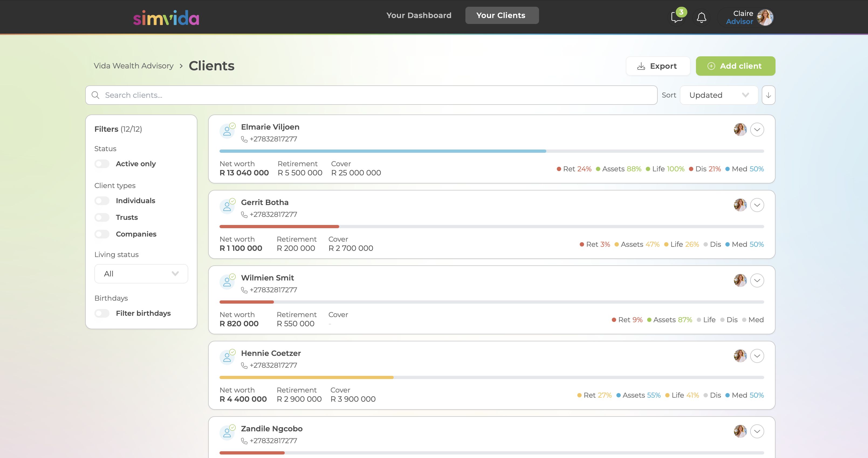868x458 pixels.
Task: Expand Gerrit Botha's client card
Action: (757, 205)
